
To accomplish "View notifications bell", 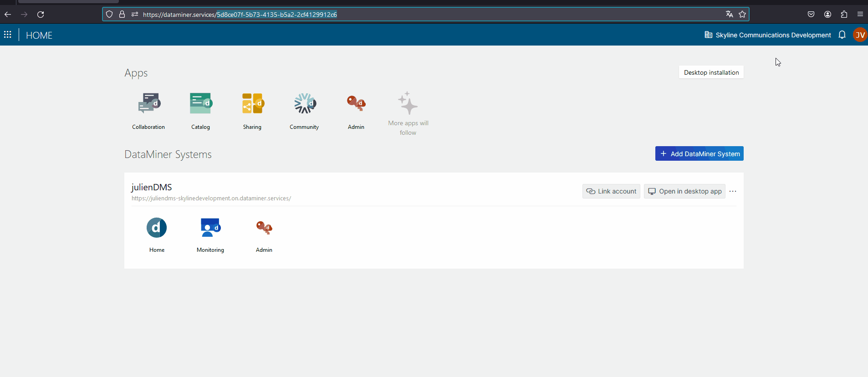I will [842, 35].
